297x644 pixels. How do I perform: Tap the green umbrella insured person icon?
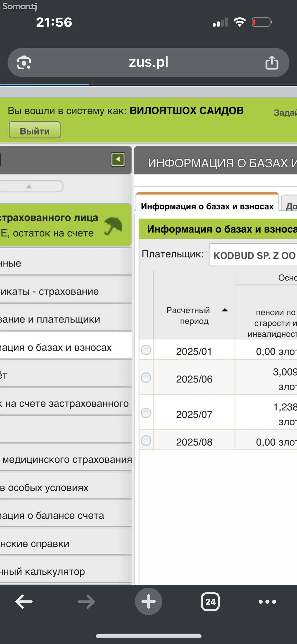113,226
